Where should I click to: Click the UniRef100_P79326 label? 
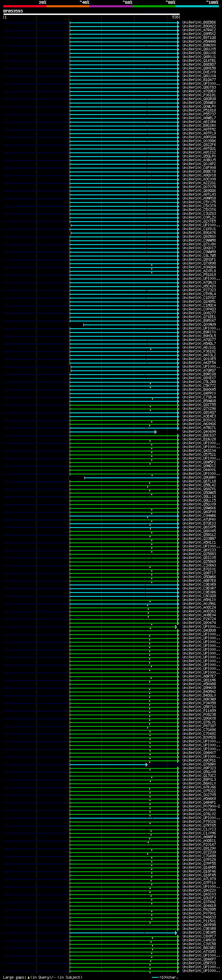199,822
